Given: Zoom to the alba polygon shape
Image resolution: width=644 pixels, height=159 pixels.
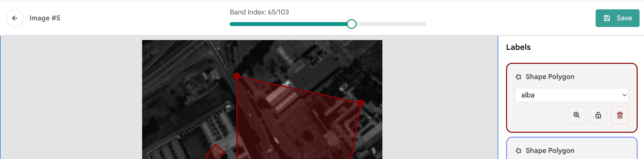Looking at the screenshot, I should click(x=577, y=115).
